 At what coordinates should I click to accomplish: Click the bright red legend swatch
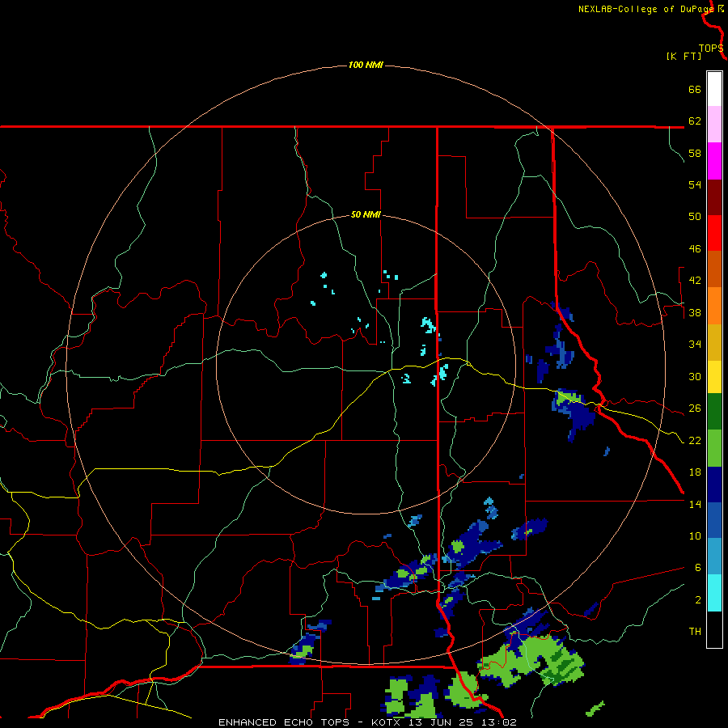[714, 233]
